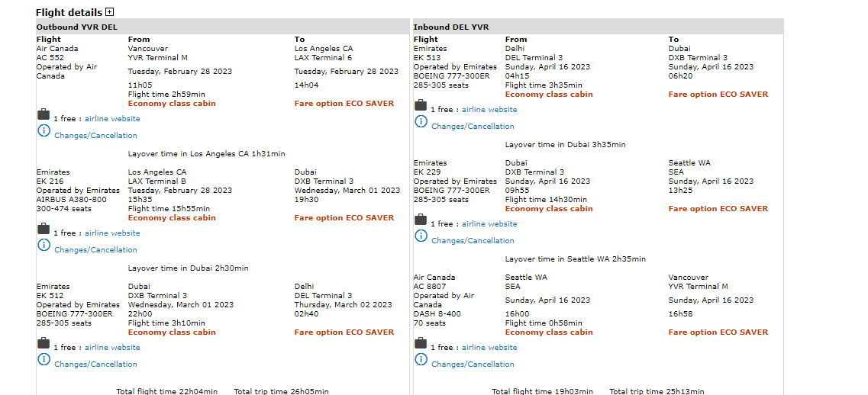Click info icon for flight EK 216
868x395 pixels.
tap(44, 246)
